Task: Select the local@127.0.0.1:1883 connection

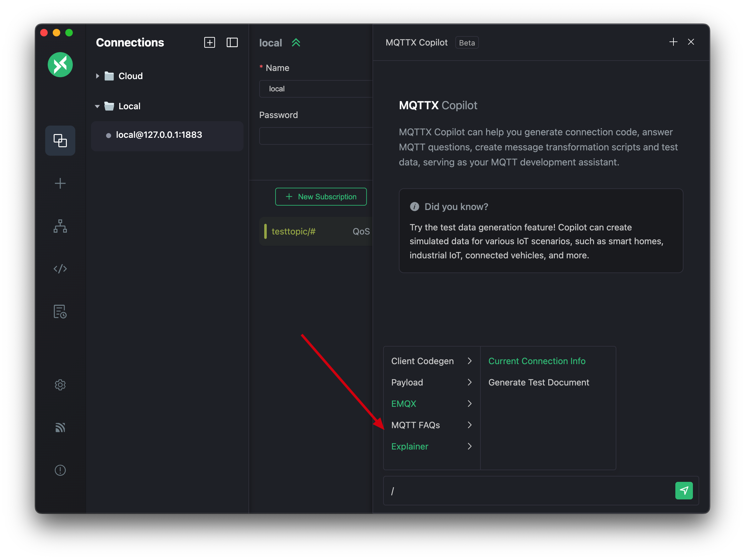Action: (x=158, y=135)
